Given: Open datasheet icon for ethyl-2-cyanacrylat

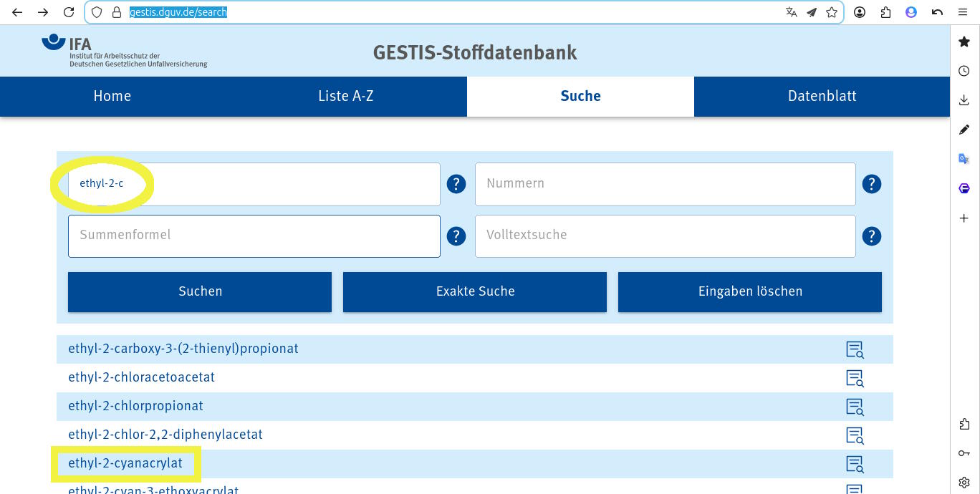Looking at the screenshot, I should click(x=855, y=464).
